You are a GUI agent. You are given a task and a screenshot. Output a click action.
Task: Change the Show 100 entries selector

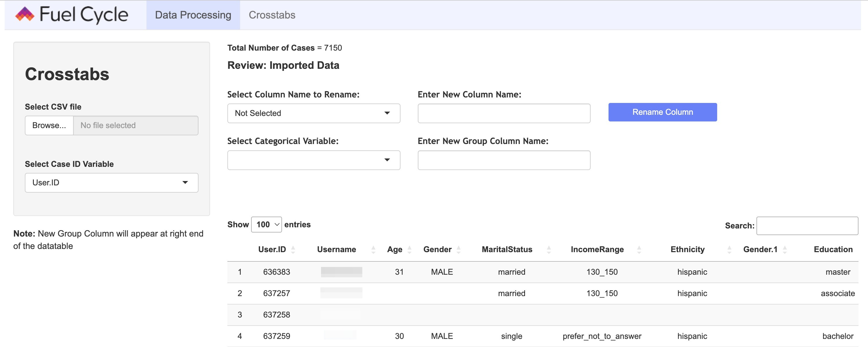coord(266,225)
